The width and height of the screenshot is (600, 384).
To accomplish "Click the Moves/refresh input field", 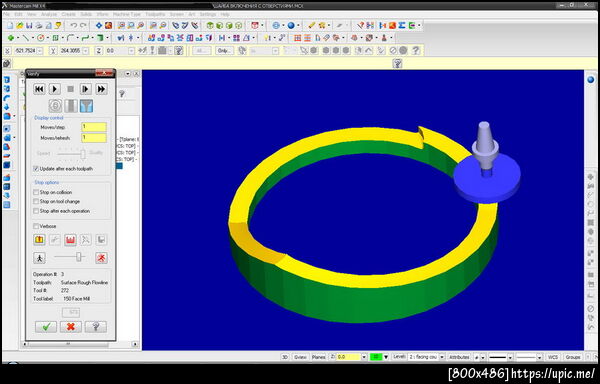I will [x=94, y=138].
